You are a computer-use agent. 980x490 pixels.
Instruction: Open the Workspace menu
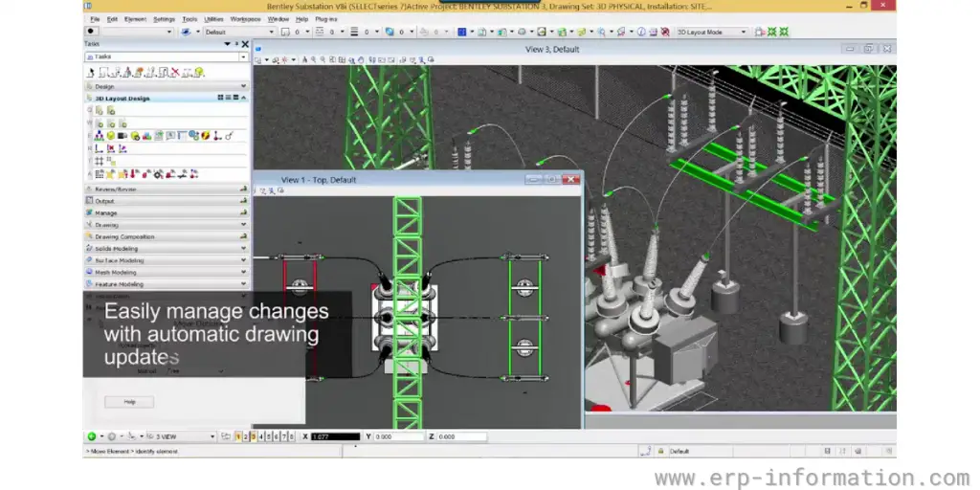tap(246, 19)
